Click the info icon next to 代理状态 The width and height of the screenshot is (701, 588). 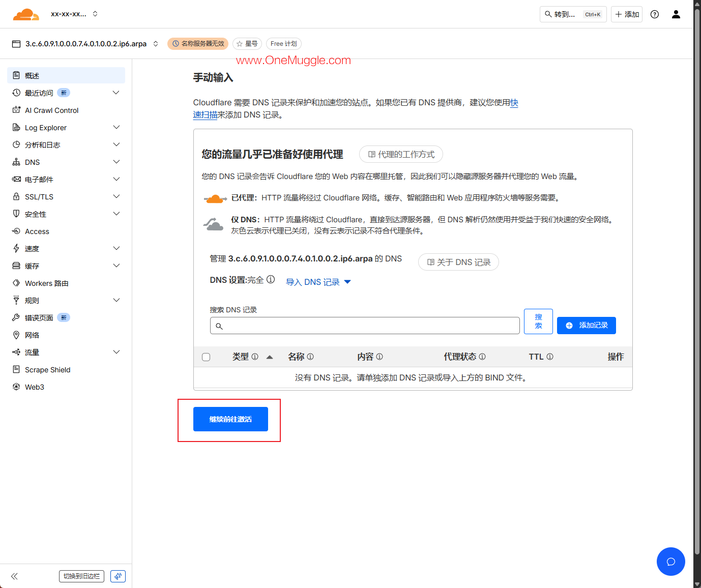point(482,357)
